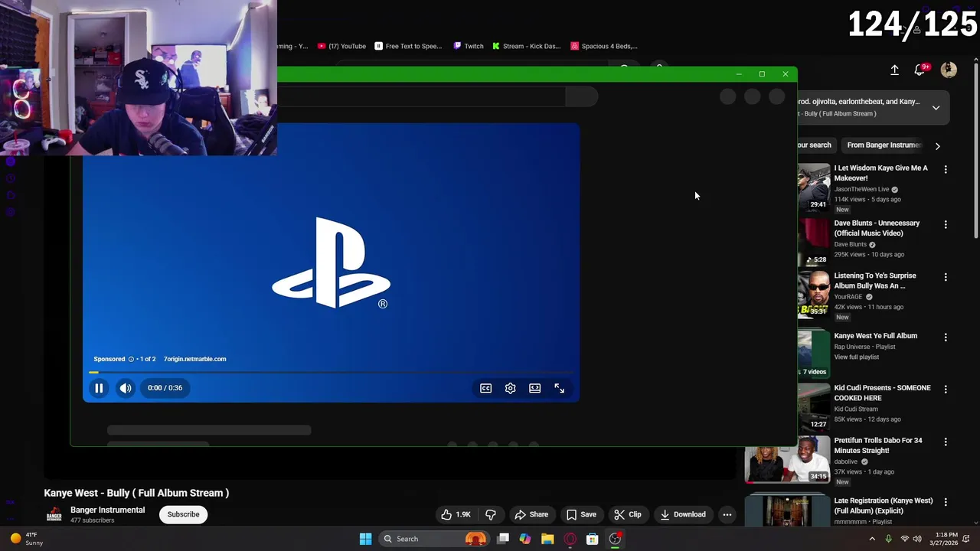Open Prettifun Trolls Dabo For 34 Minutes thumbnail
This screenshot has width=980, height=551.
787,460
